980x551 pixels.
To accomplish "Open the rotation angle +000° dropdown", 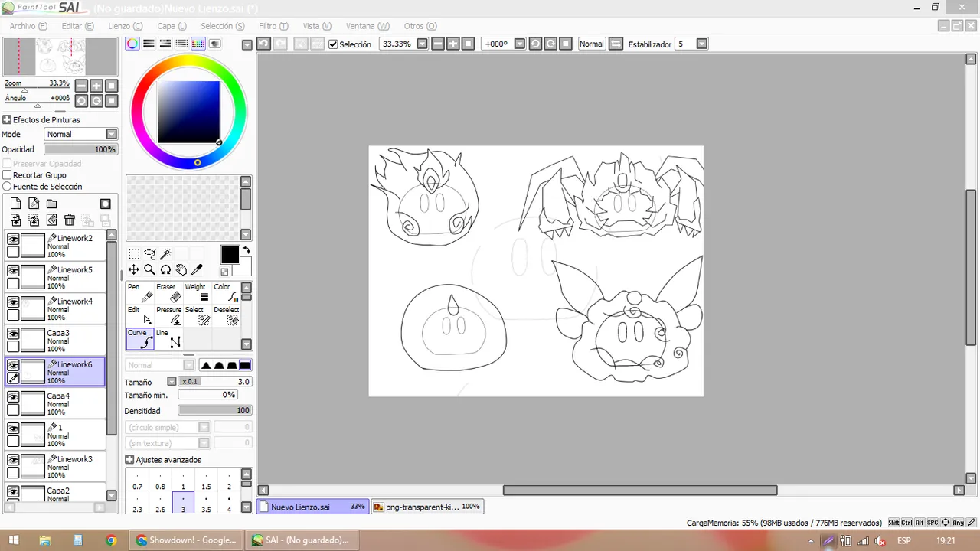I will 520,44.
